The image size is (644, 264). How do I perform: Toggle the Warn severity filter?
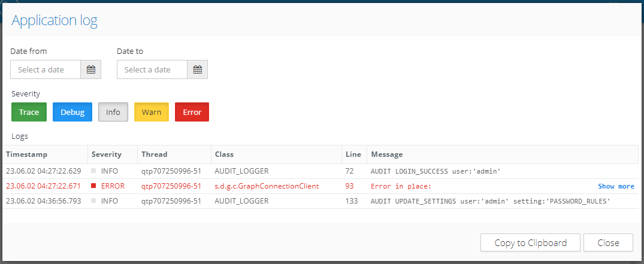pos(152,113)
